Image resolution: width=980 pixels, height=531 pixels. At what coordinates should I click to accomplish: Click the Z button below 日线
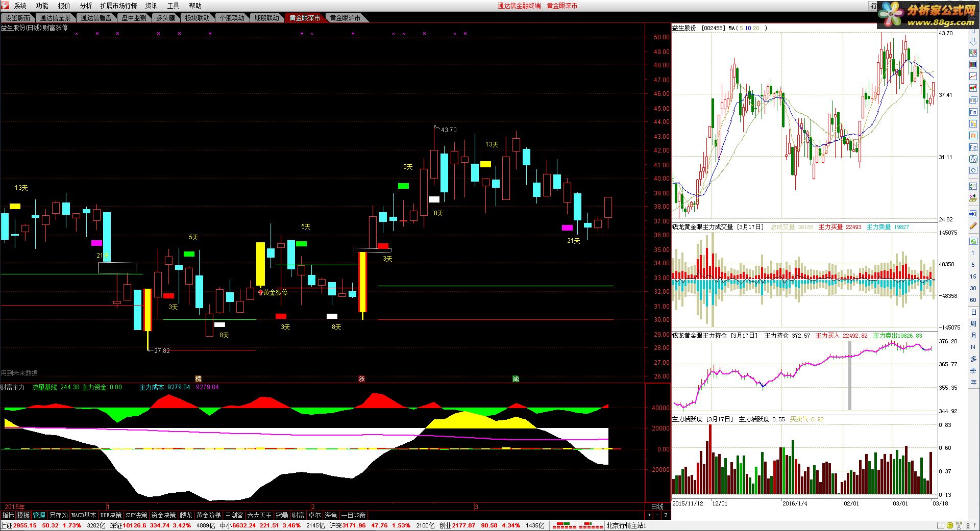point(666,516)
